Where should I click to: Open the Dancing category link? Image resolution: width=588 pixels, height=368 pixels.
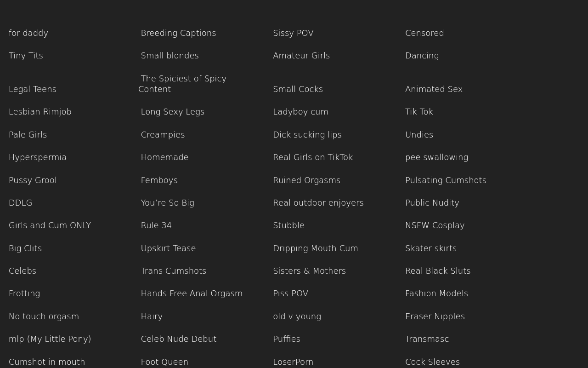(x=422, y=56)
